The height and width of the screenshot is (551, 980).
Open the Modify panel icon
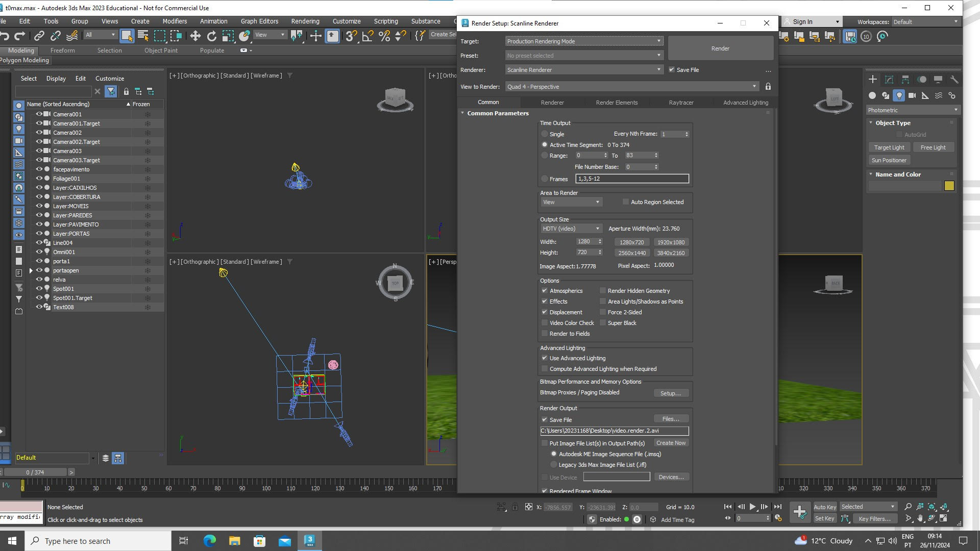(x=889, y=79)
